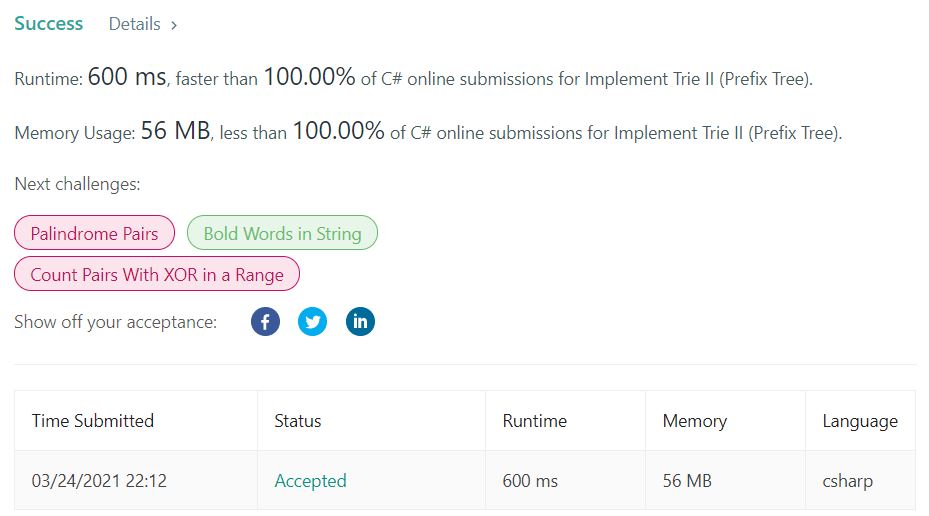Image resolution: width=929 pixels, height=516 pixels.
Task: Go to Count Pairs With XOR in a Range
Action: (x=157, y=274)
